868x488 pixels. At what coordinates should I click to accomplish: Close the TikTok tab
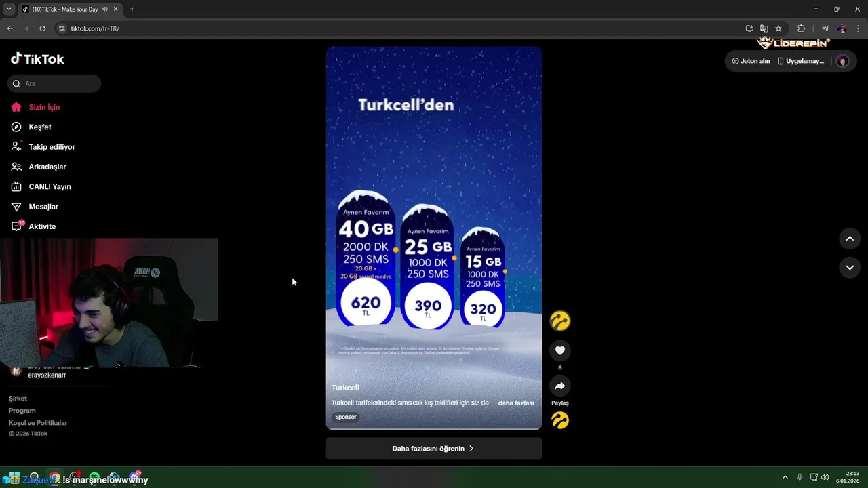click(x=116, y=9)
